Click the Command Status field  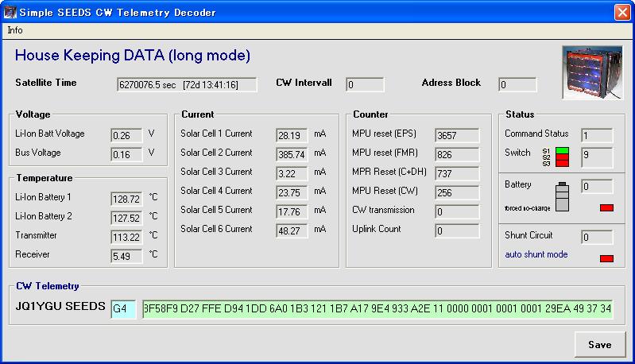point(597,135)
